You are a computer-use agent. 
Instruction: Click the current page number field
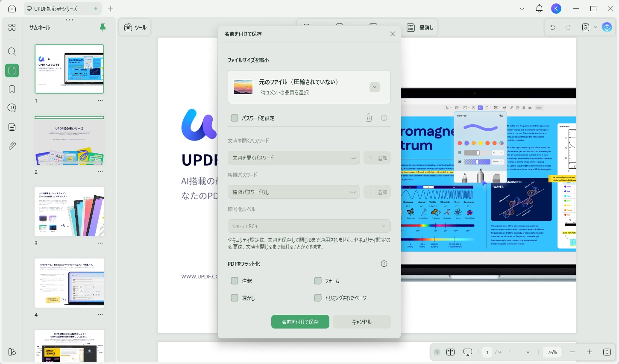(487, 352)
